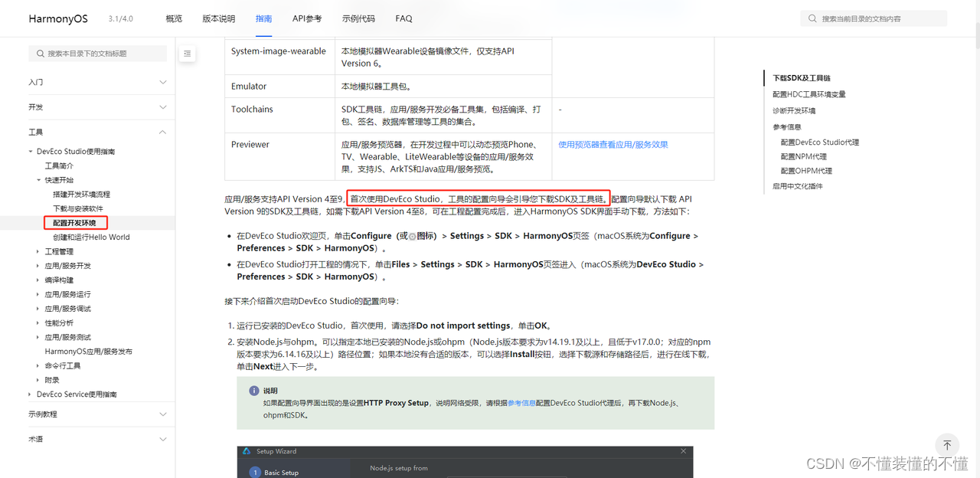Open 创建和运行Hello World page
980x478 pixels.
(91, 237)
